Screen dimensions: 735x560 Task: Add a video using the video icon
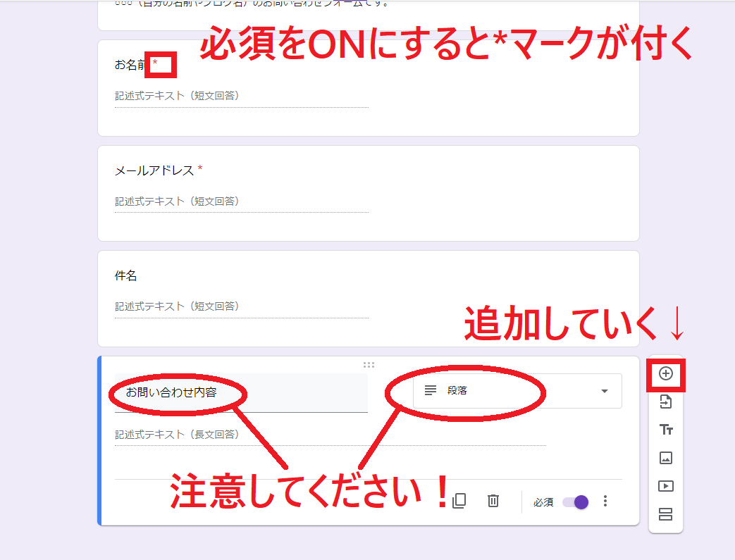click(665, 486)
